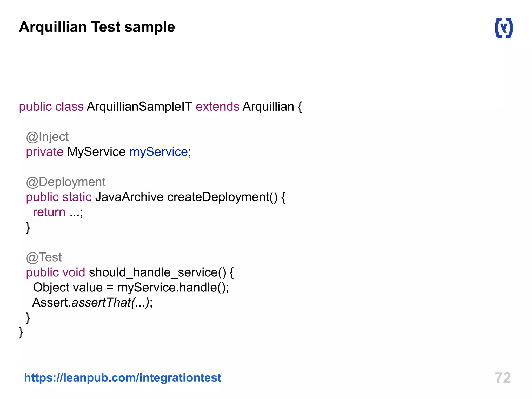Open the leanpub.com/integrationtest link
Viewport: 532px width, 399px height.
point(123,377)
